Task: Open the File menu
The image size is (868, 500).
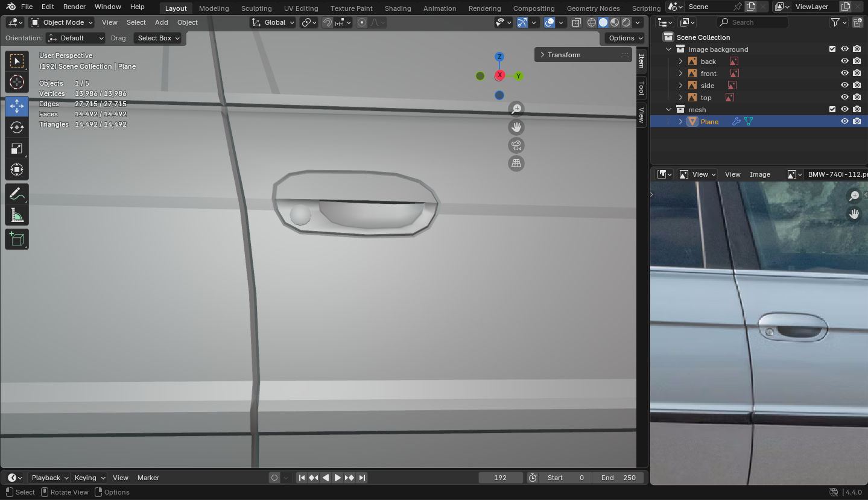Action: point(27,7)
